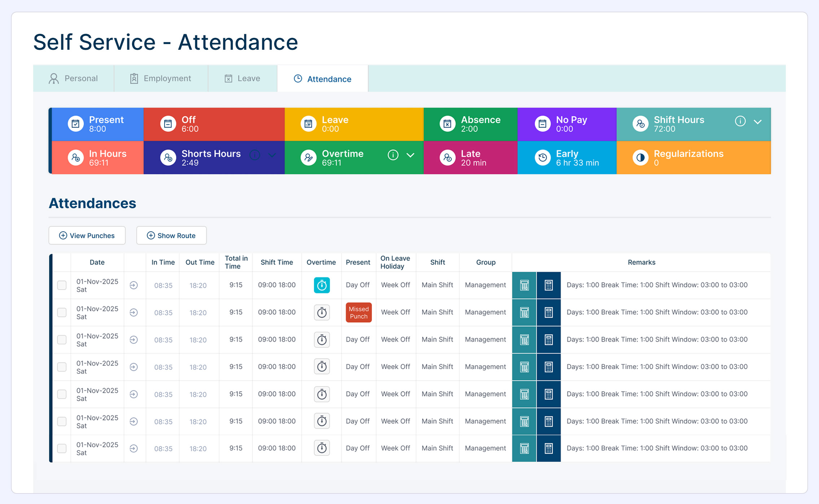The height and width of the screenshot is (504, 819).
Task: Click the Regularizations tile half-circle icon
Action: point(640,158)
